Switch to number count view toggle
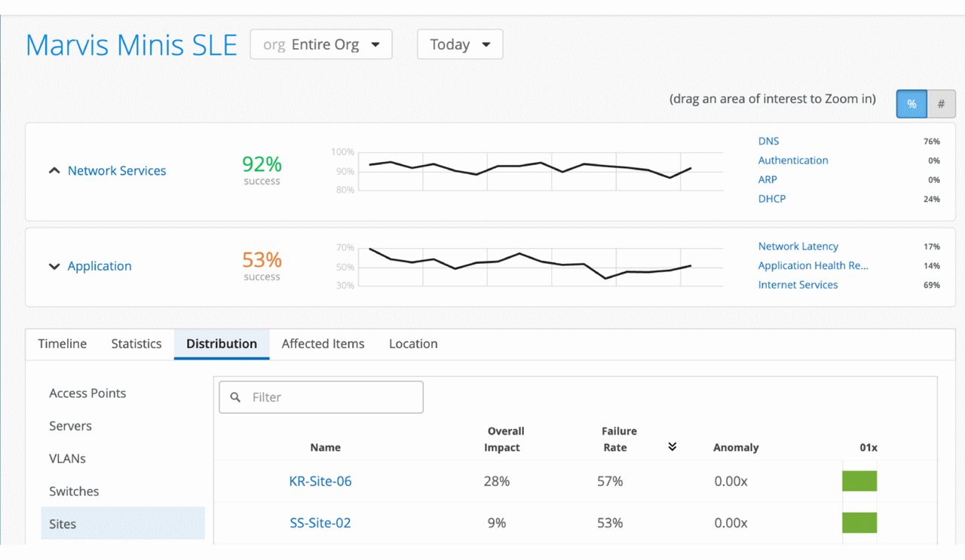The height and width of the screenshot is (560, 965). [x=941, y=105]
